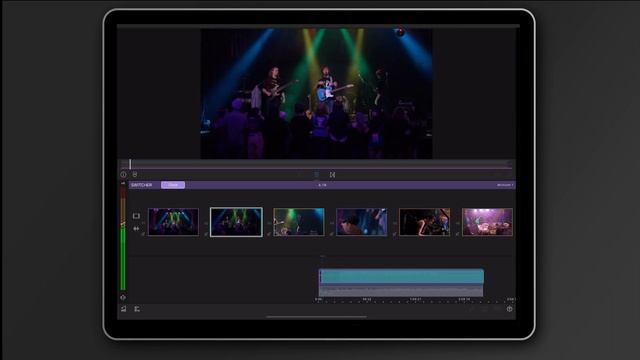Select the gray audio clip below teal clip
The image size is (640, 360).
pos(401,290)
